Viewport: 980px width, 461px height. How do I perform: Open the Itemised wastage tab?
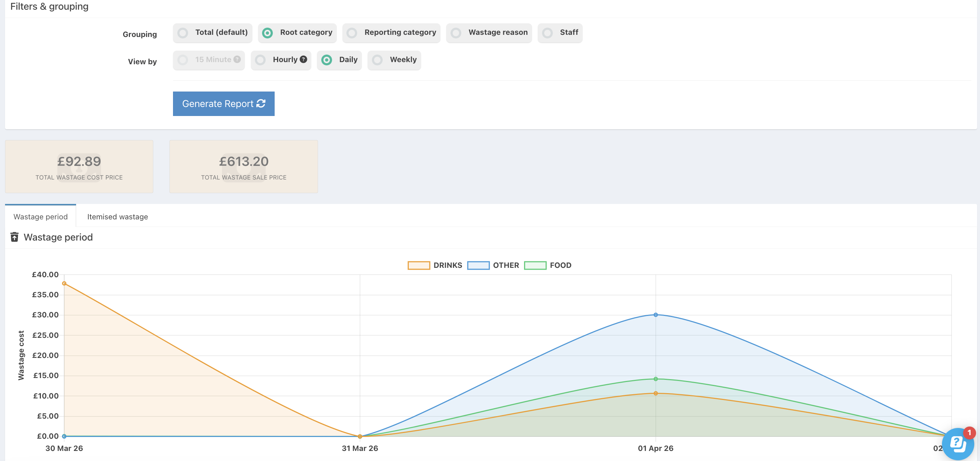point(117,216)
